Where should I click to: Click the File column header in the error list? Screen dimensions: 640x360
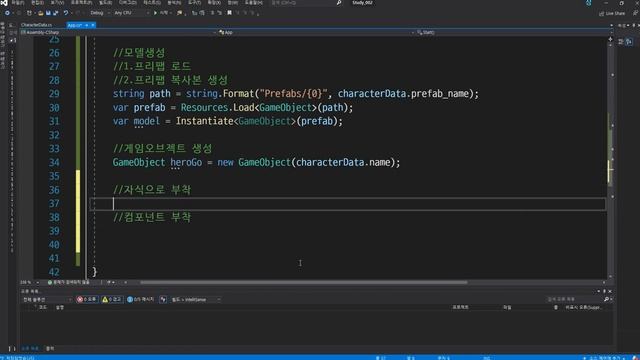(x=507, y=307)
